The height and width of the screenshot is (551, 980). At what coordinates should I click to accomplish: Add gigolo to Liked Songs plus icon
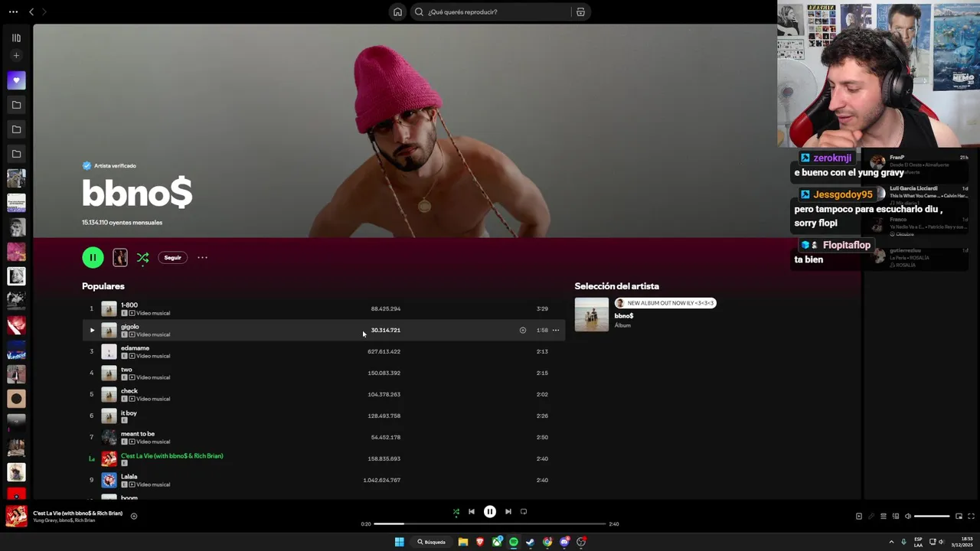point(523,330)
